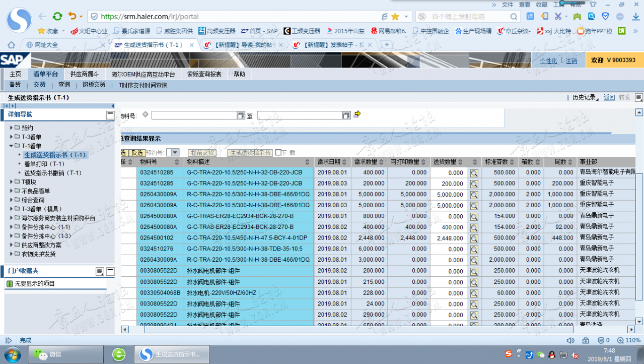Collapse the 门户收藏夹 panel
The width and height of the screenshot is (644, 364).
click(110, 271)
